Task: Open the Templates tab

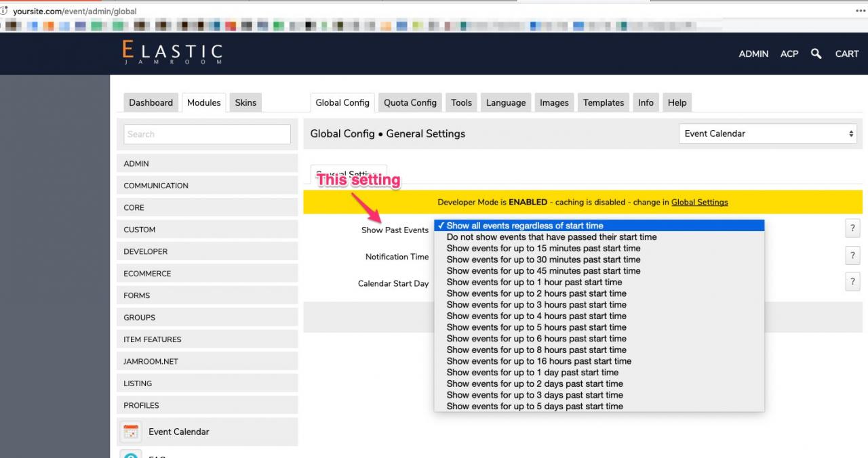Action: coord(603,102)
